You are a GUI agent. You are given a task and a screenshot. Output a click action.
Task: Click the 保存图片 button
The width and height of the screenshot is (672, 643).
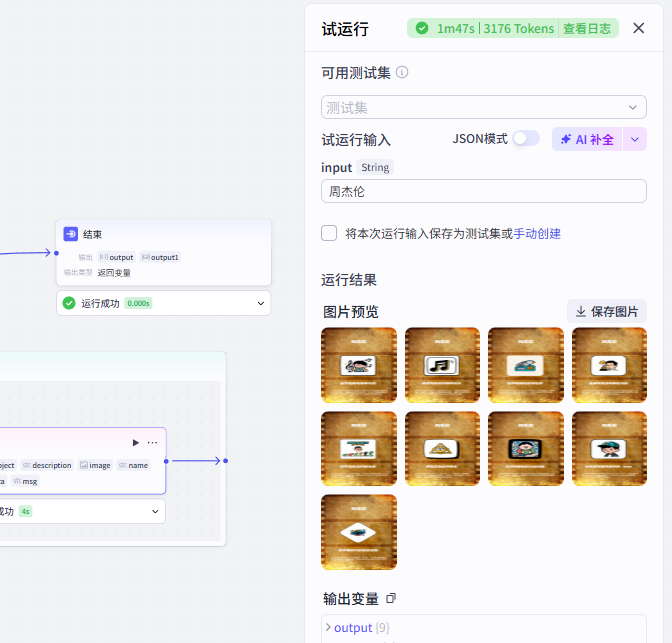(607, 311)
